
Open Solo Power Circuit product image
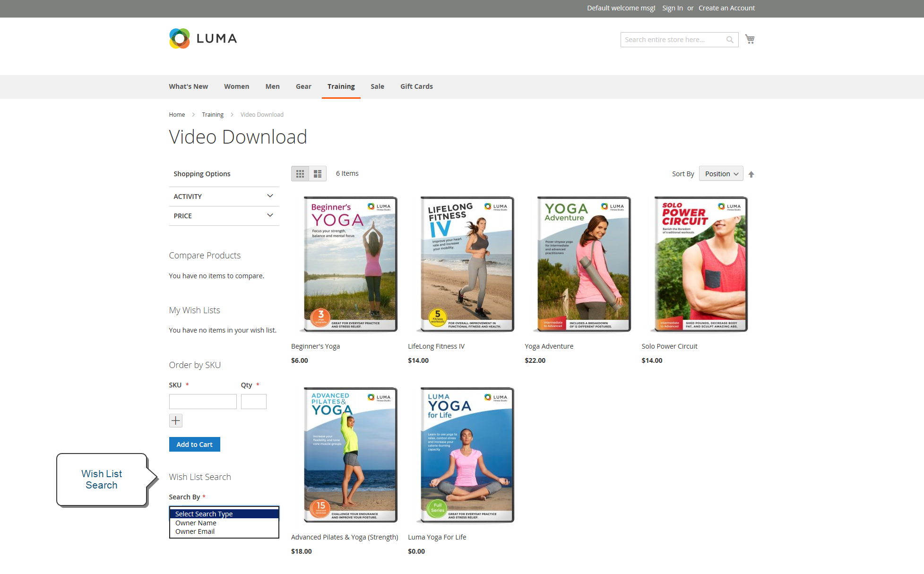[x=700, y=265]
